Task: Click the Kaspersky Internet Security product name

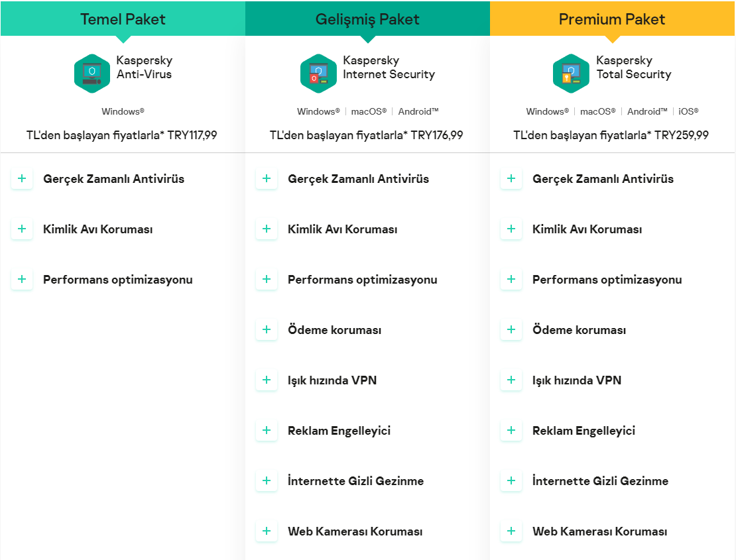Action: (389, 68)
